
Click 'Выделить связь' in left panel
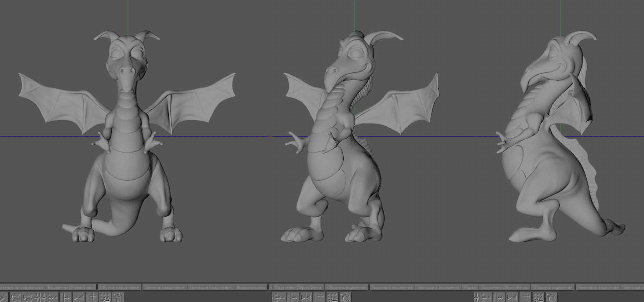coord(251,288)
